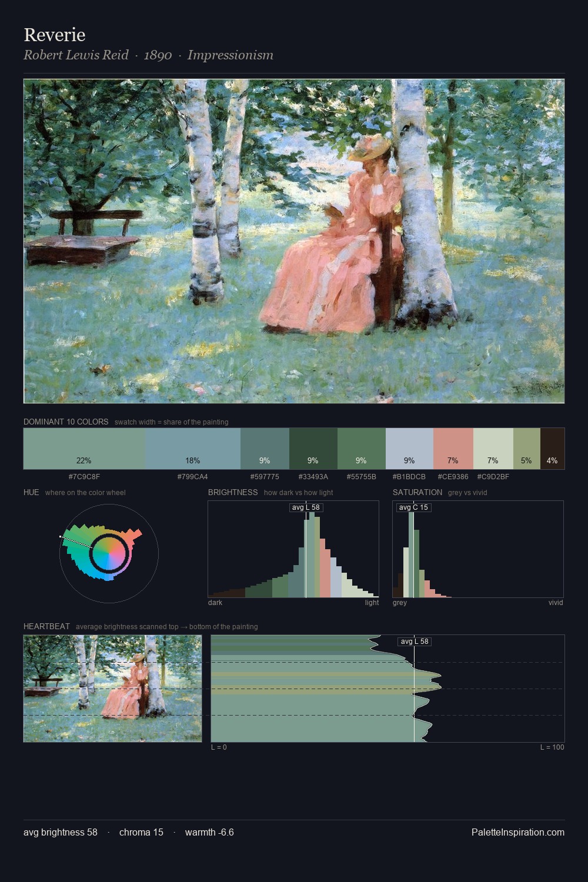This screenshot has height=882, width=588.
Task: Select the hex code text #33493A
Action: [313, 477]
